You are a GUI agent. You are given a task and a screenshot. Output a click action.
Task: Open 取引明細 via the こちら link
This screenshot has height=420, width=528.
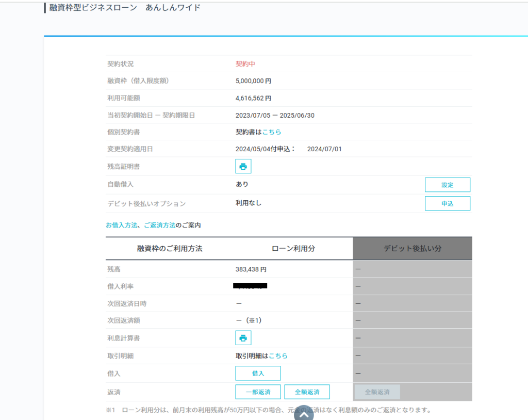(x=278, y=356)
